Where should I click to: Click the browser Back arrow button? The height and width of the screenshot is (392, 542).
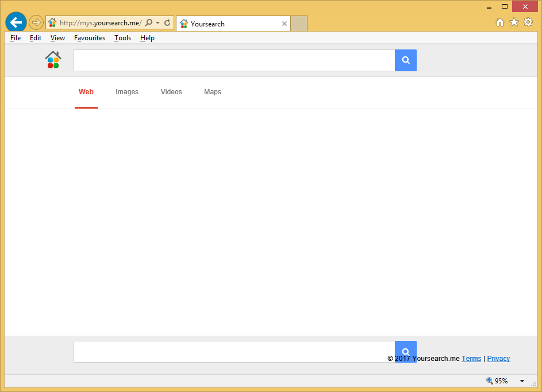(16, 23)
